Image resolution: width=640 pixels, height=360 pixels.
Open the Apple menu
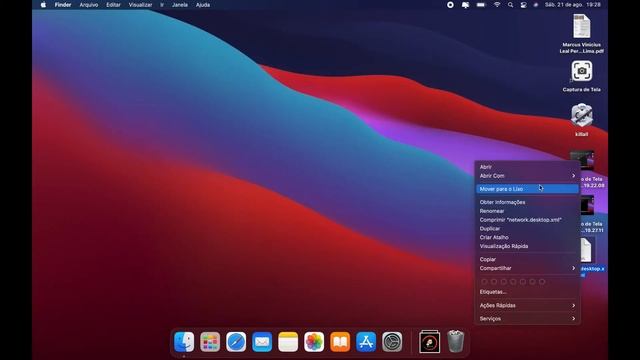(43, 5)
